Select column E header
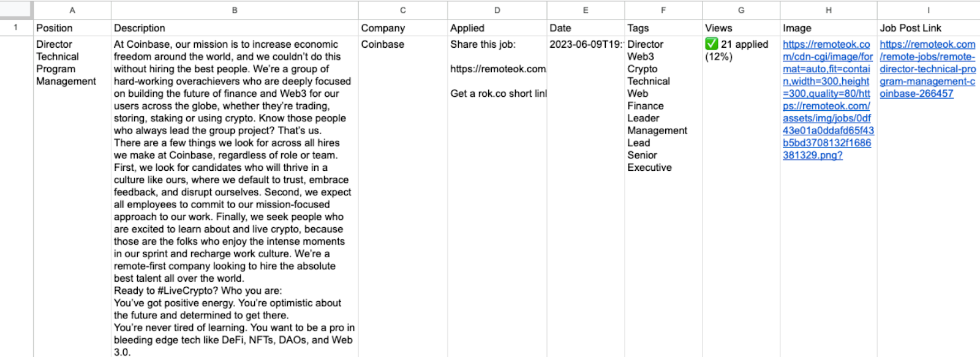980x357 pixels. [x=585, y=10]
